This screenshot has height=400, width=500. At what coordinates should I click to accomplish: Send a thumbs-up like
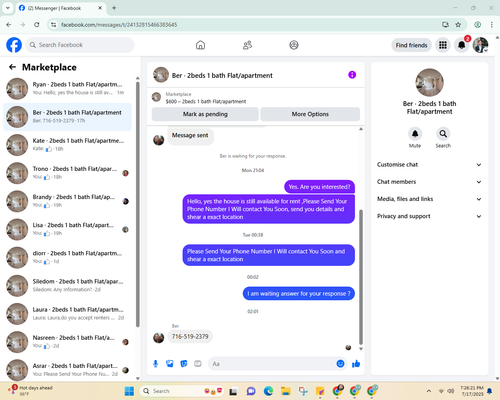click(356, 364)
